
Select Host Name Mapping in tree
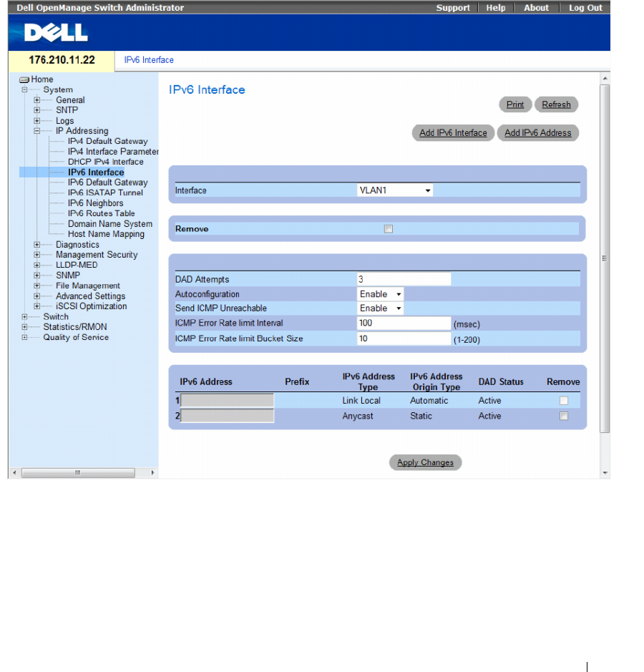[x=106, y=234]
